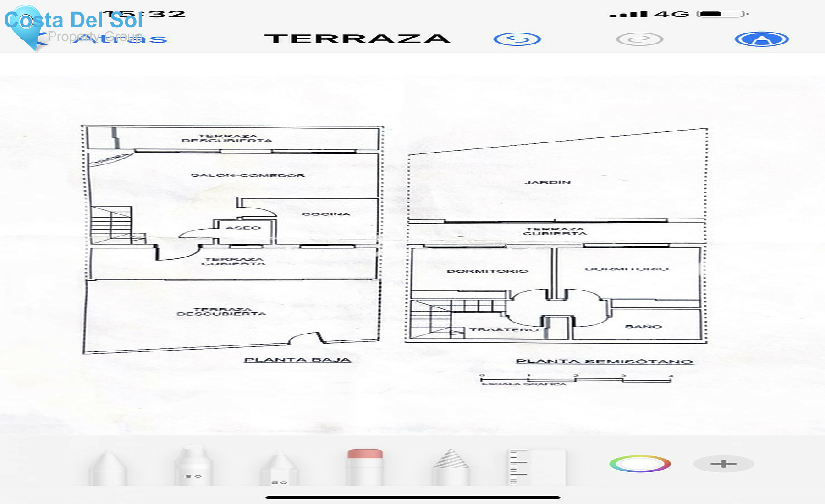The image size is (825, 504).
Task: Undo the last markup action
Action: coord(517,39)
